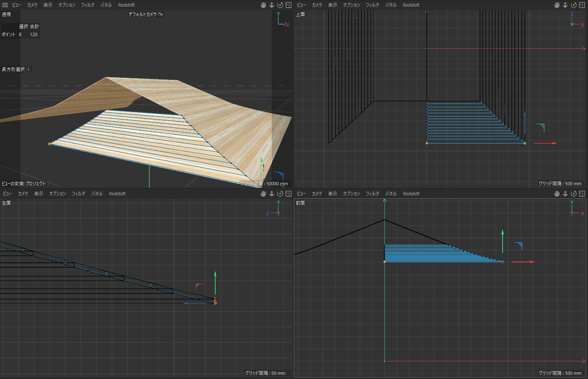Click the orbit rotate icon in the perspective (透視) viewport

(280, 5)
